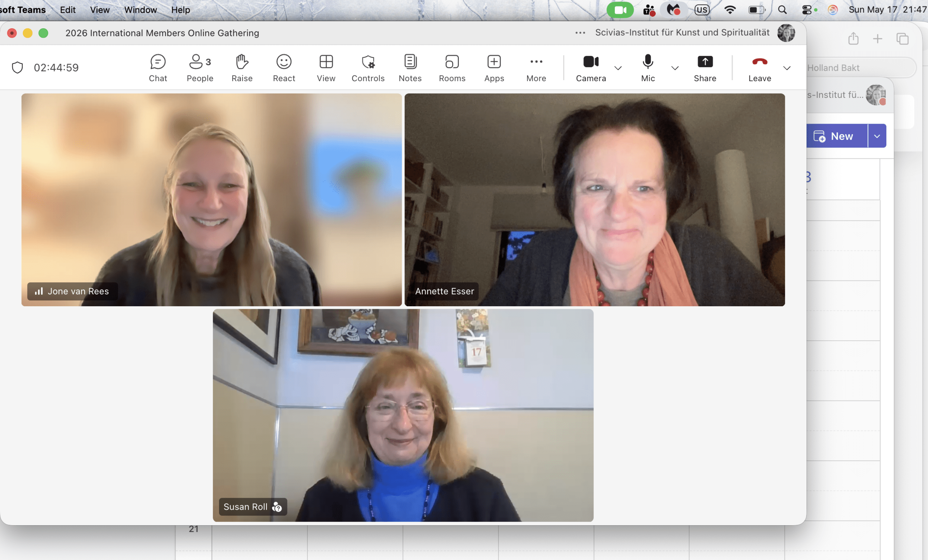Select Jone van Rees video tile
Screen dimensions: 928x560
coord(212,200)
